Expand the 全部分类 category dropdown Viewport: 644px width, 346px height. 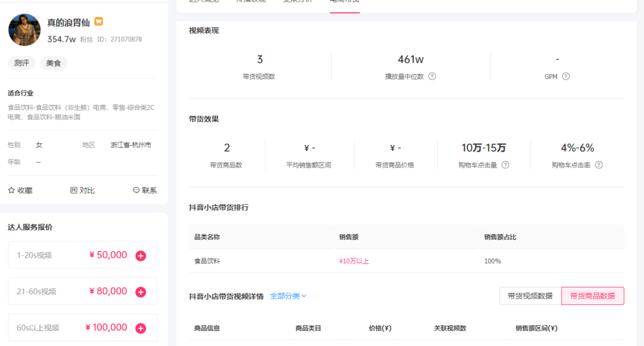click(288, 296)
